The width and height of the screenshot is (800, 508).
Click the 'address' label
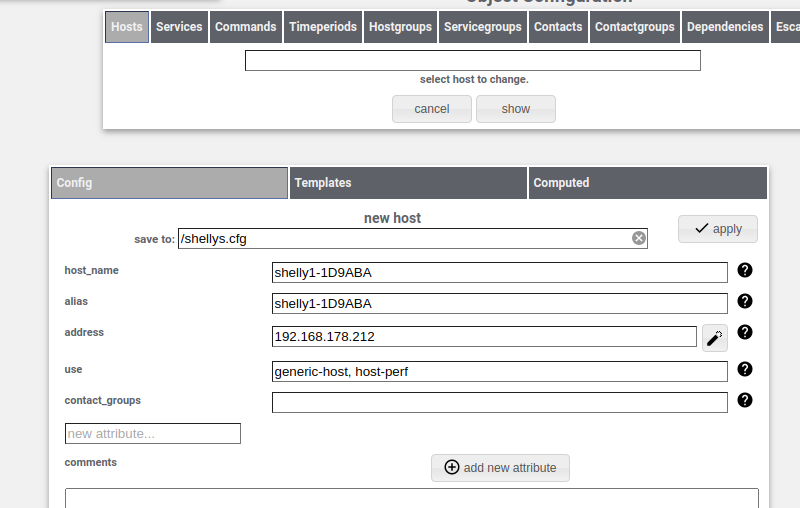tap(84, 333)
